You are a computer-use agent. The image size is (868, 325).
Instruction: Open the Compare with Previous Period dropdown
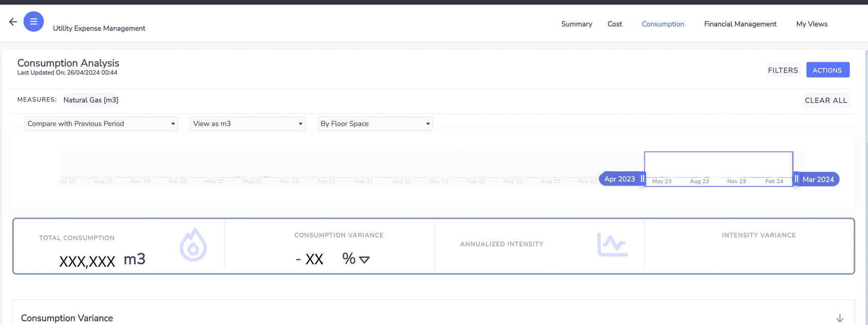(x=101, y=124)
